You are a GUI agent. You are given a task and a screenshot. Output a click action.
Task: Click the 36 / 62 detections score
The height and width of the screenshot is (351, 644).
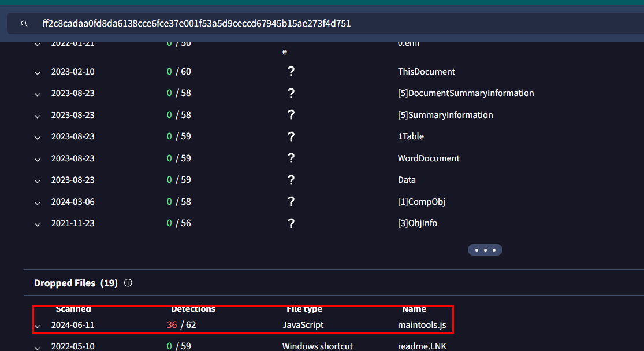181,325
